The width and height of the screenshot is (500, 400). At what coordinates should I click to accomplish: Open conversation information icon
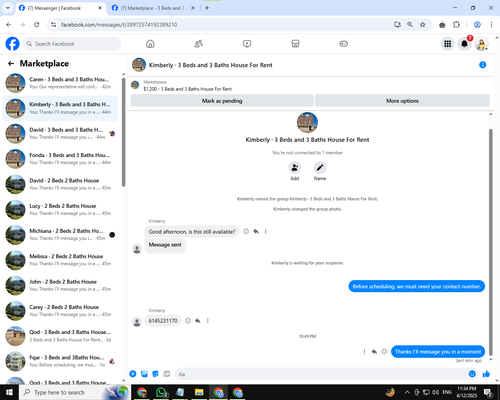click(x=482, y=65)
